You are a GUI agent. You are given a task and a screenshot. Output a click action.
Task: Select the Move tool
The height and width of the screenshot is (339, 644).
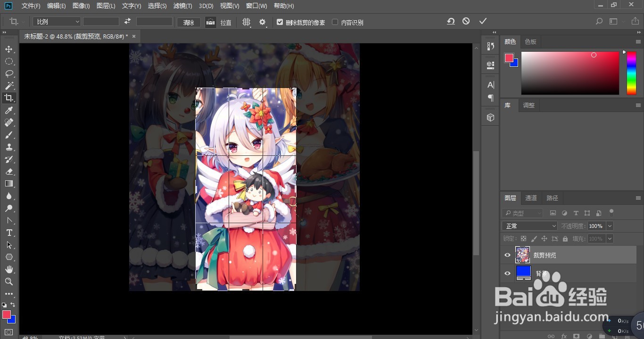pyautogui.click(x=9, y=49)
